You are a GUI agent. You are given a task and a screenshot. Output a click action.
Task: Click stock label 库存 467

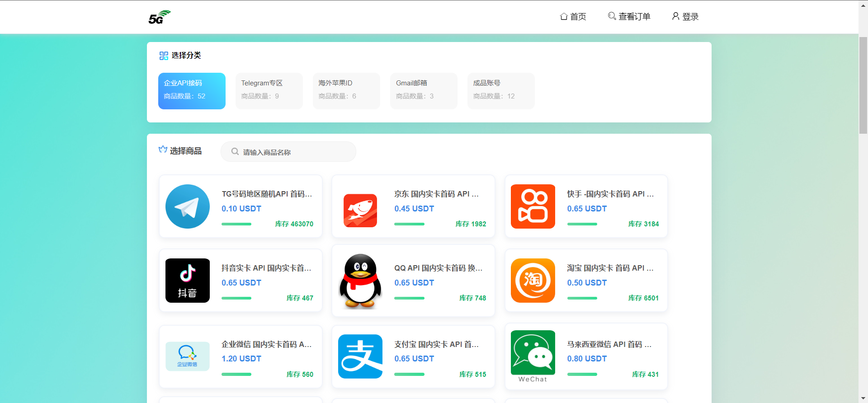(x=300, y=298)
